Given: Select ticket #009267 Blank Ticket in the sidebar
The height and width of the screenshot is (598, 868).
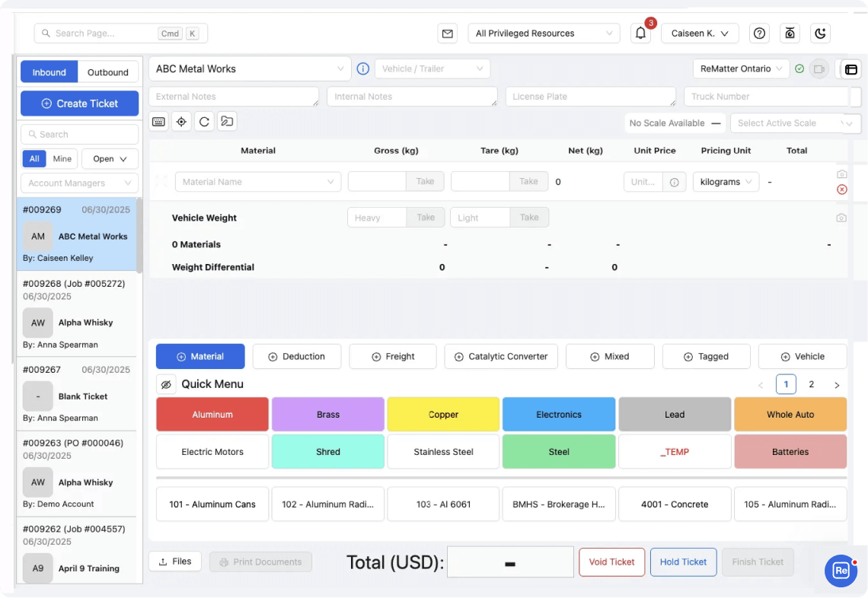Looking at the screenshot, I should point(77,396).
